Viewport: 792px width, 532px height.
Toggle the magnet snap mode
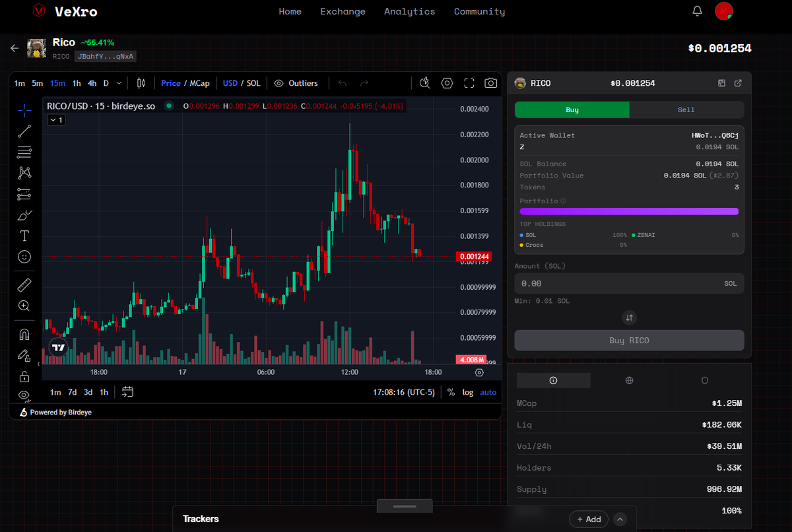pyautogui.click(x=24, y=334)
